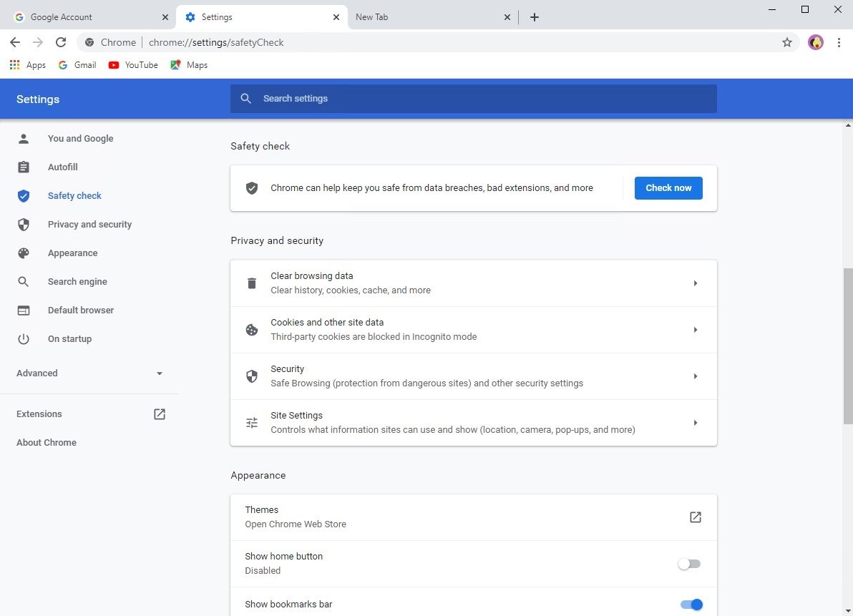Viewport: 853px width, 616px height.
Task: Reload the current page
Action: coord(61,42)
